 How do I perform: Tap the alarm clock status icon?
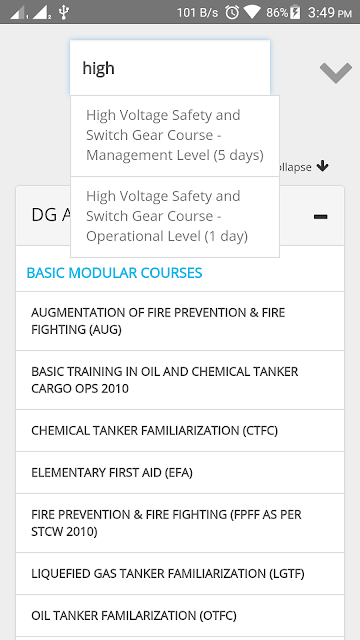tap(232, 12)
